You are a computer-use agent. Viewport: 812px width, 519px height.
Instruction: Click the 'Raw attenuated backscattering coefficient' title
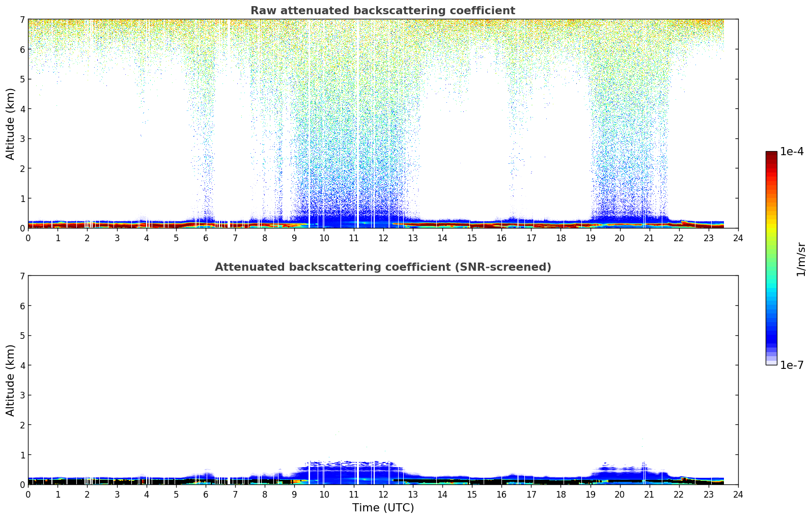(382, 11)
